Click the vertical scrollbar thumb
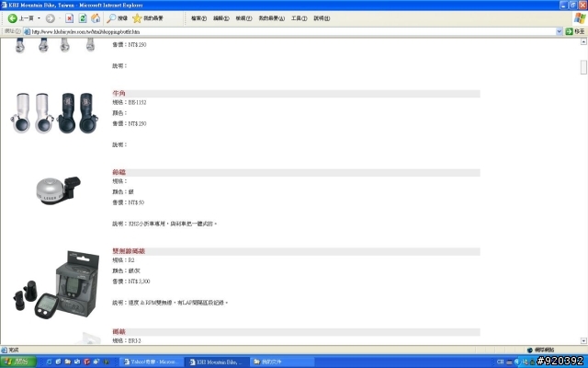The image size is (588, 368). click(x=583, y=67)
